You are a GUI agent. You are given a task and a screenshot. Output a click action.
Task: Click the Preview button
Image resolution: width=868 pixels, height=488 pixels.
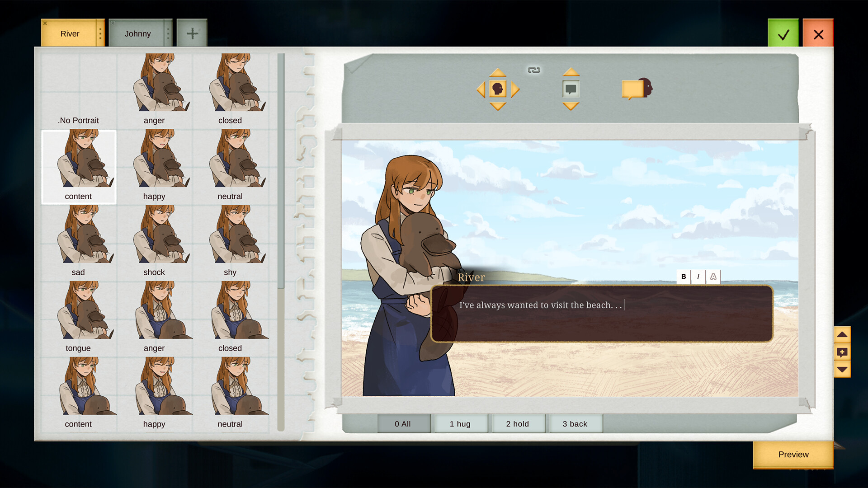[793, 455]
